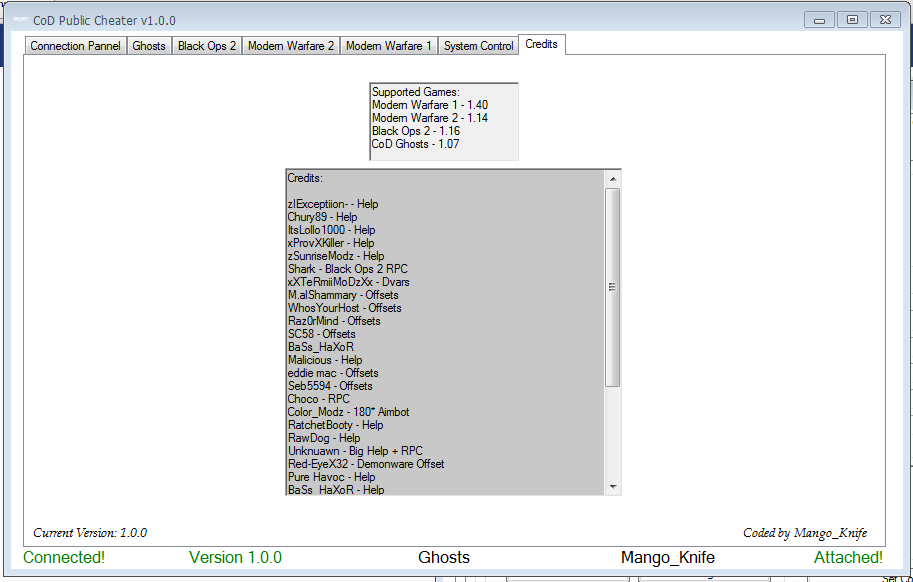Click the 'Malicious - Help' credit line
Image resolution: width=913 pixels, height=582 pixels.
pyautogui.click(x=325, y=360)
